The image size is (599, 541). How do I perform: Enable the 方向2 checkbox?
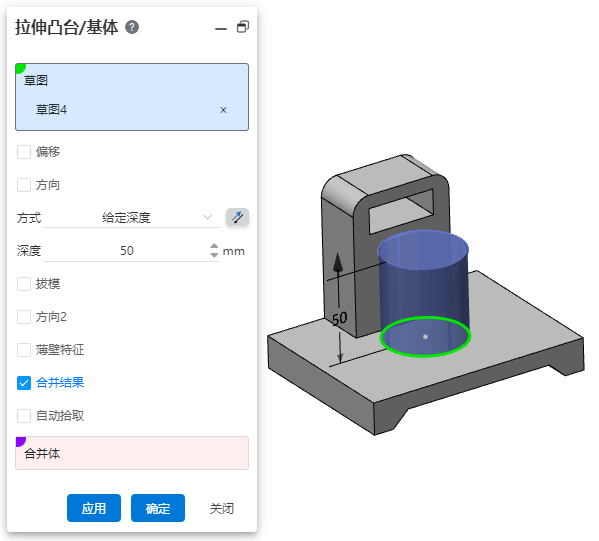tap(24, 317)
